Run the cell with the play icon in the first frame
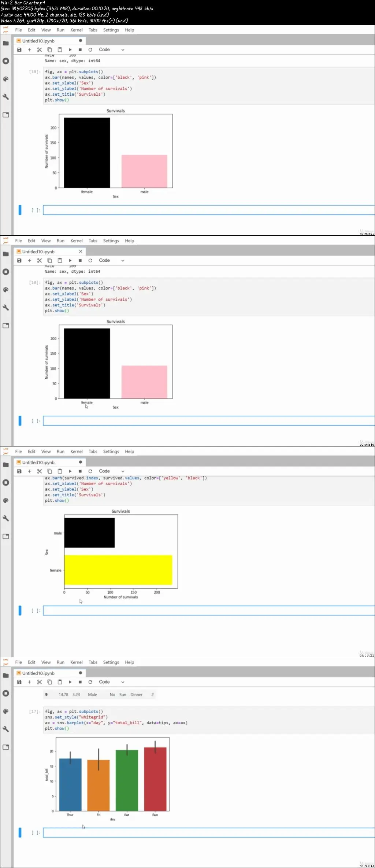 coord(70,49)
